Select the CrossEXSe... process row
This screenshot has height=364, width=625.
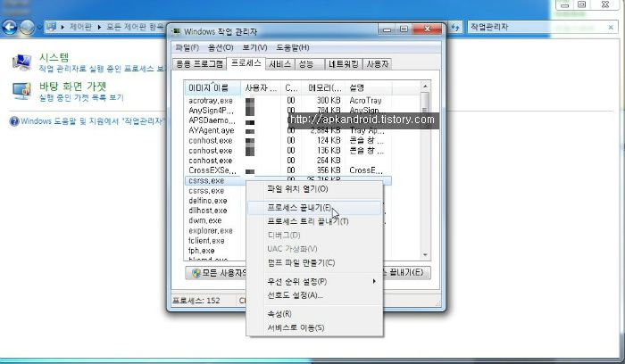click(x=287, y=170)
